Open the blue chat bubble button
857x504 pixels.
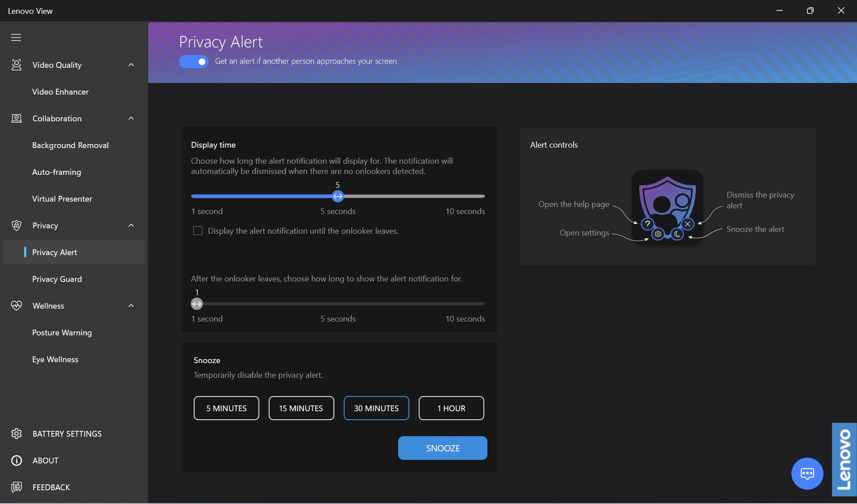807,473
